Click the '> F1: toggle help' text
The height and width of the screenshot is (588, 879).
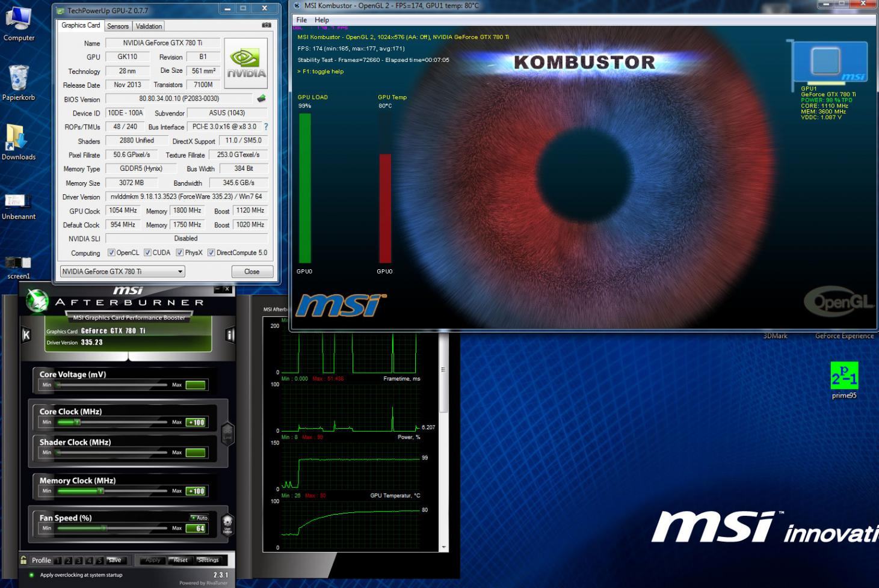[x=321, y=71]
